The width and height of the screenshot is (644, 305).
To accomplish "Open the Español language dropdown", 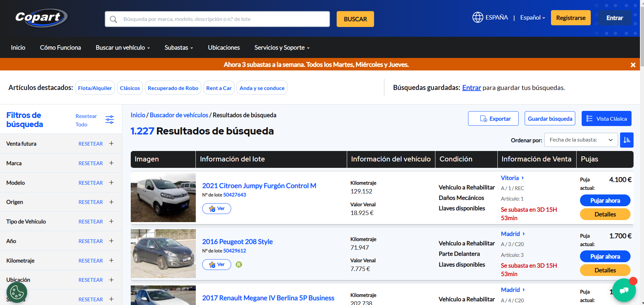I will (x=532, y=18).
